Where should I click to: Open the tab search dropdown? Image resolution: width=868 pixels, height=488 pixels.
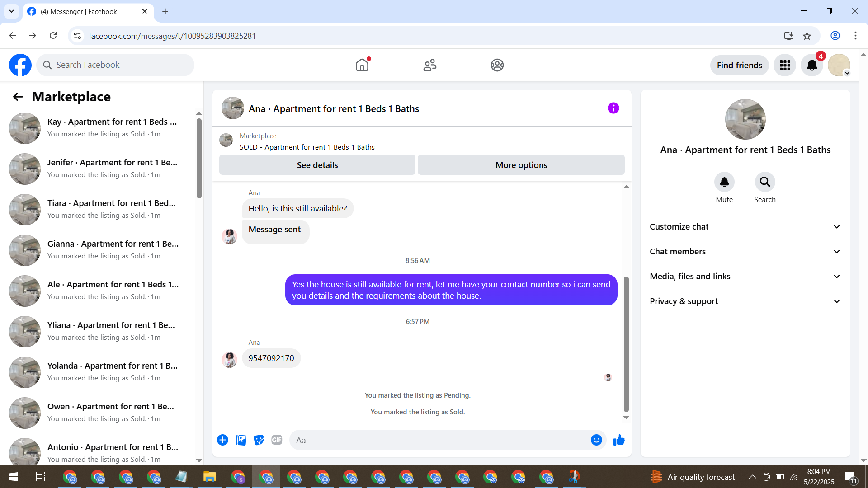[x=11, y=11]
